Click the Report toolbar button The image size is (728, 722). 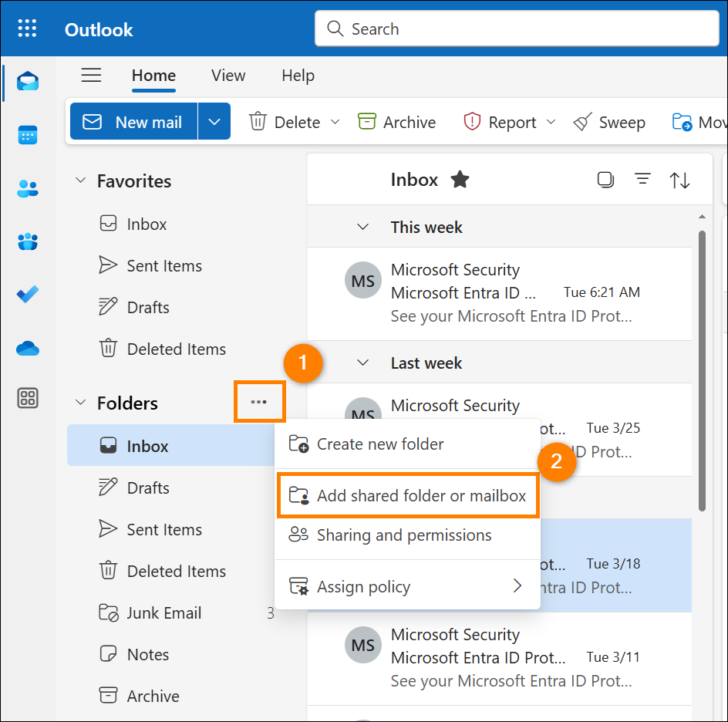(x=500, y=122)
